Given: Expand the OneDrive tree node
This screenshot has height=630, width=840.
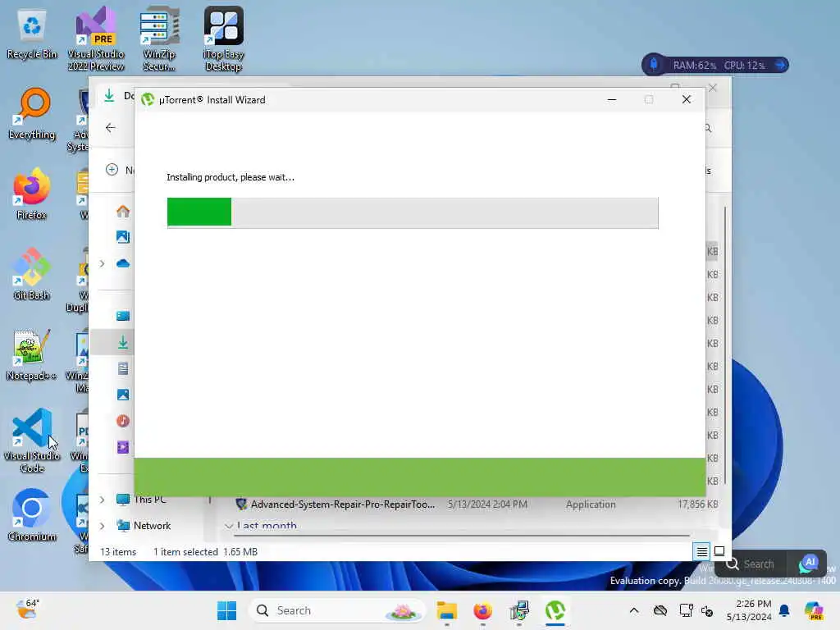Looking at the screenshot, I should tap(102, 263).
